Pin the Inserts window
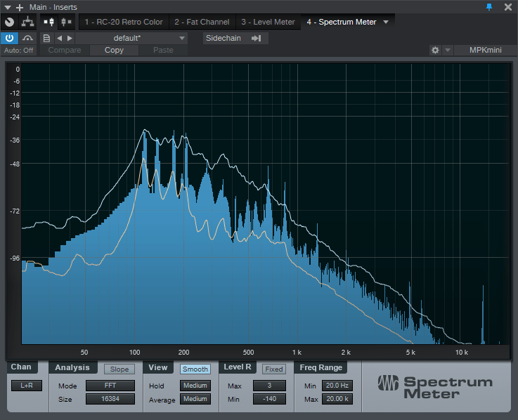This screenshot has height=420, width=518. click(x=490, y=7)
